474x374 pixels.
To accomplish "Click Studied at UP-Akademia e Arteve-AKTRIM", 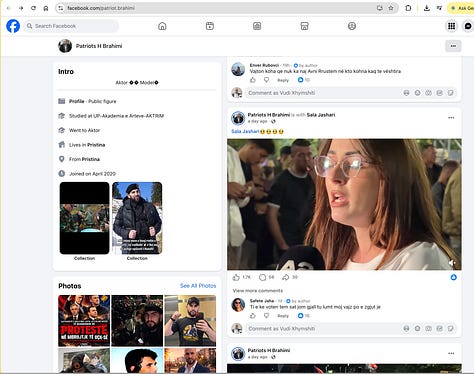I will tap(116, 116).
